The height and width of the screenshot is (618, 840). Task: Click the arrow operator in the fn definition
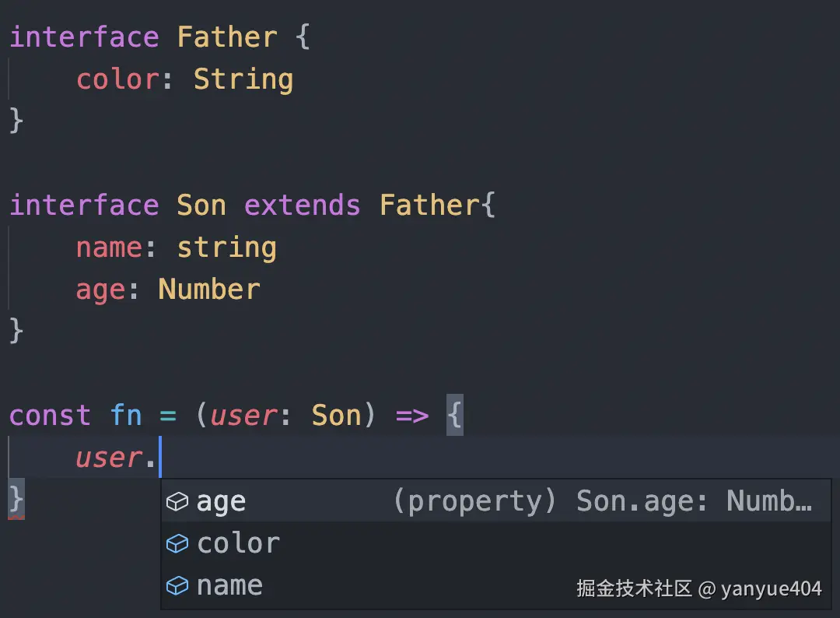pyautogui.click(x=412, y=416)
